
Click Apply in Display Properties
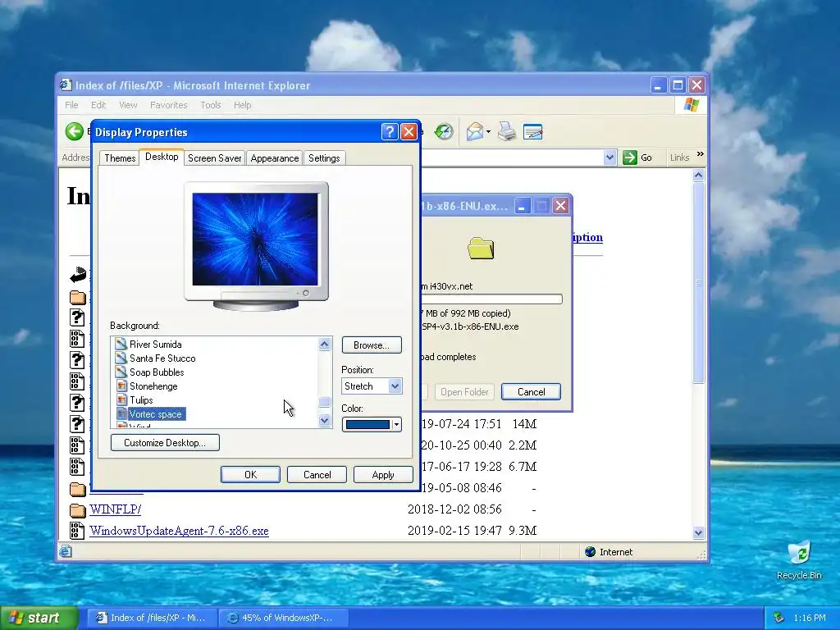[383, 475]
